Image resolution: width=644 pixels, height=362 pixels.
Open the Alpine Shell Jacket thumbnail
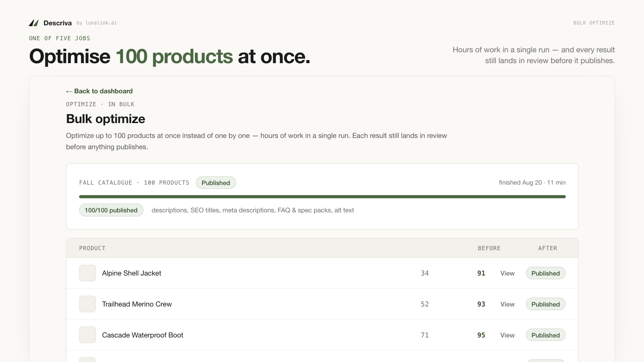coord(87,273)
